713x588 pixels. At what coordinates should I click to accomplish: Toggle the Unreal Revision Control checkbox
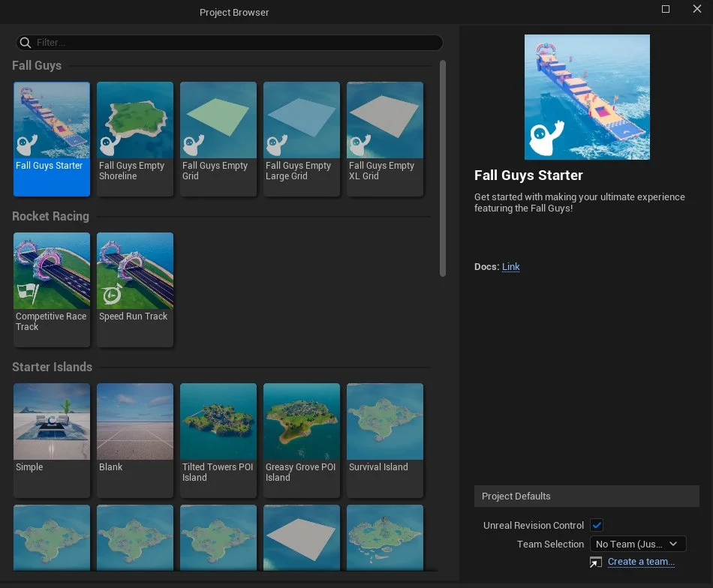[597, 525]
